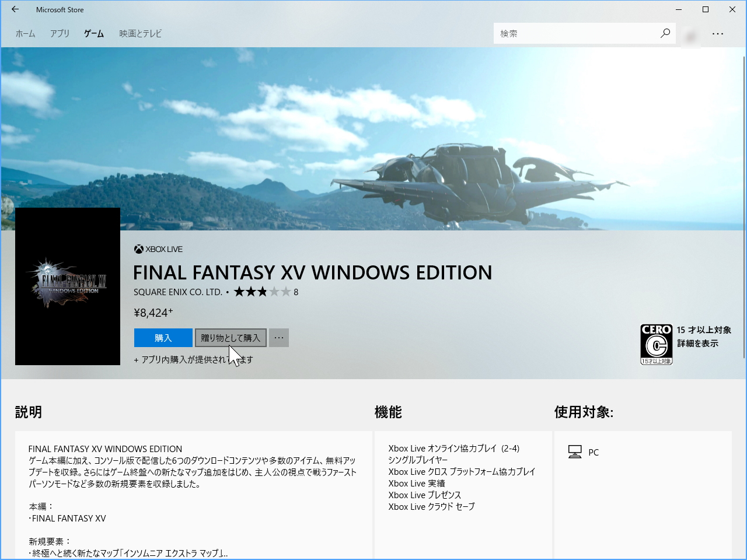Click the 8 reviews count
747x560 pixels.
[x=296, y=292]
